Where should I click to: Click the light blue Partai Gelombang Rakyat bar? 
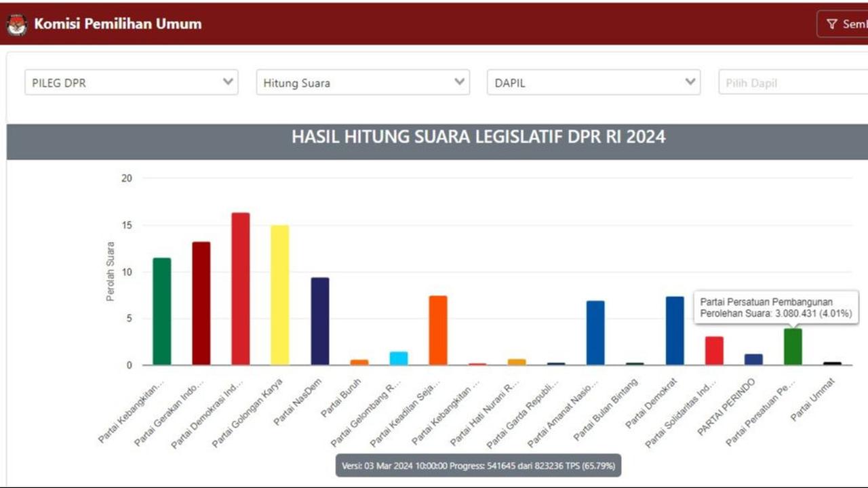click(398, 358)
